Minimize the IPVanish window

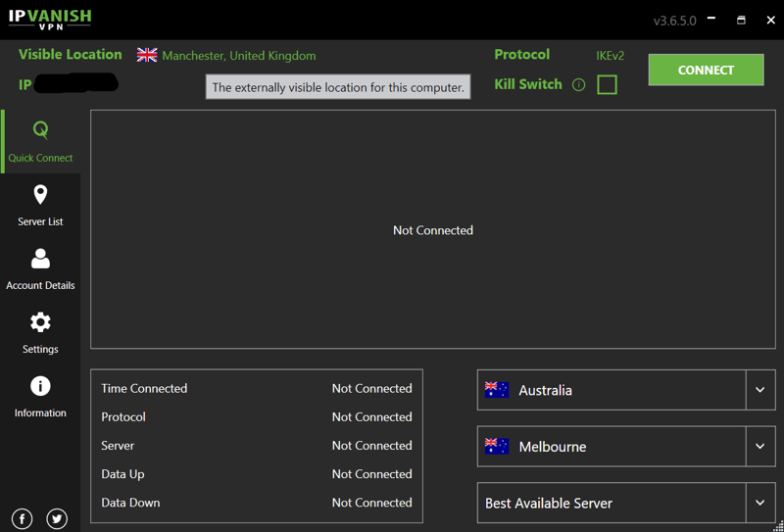pyautogui.click(x=711, y=19)
